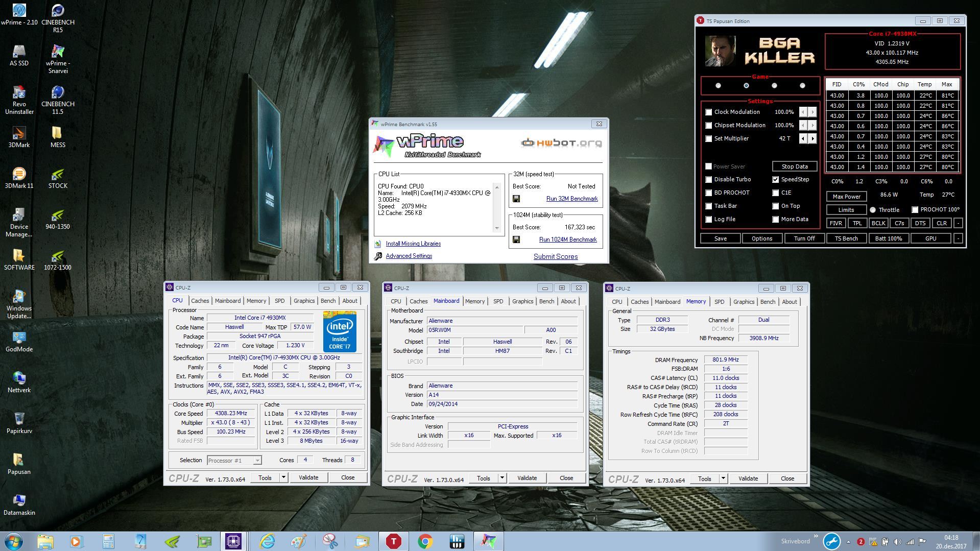Click Validate in the Memory CPU-Z window

[748, 478]
